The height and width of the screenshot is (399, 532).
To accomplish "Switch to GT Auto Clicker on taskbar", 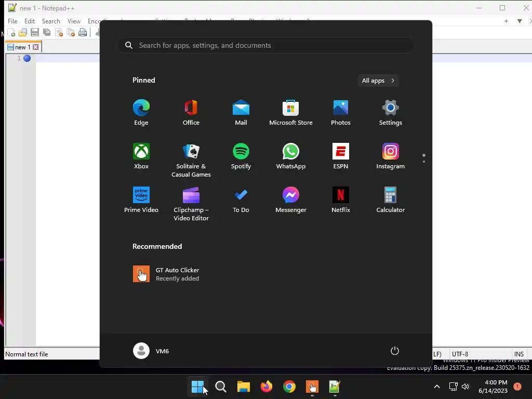I will pyautogui.click(x=312, y=387).
